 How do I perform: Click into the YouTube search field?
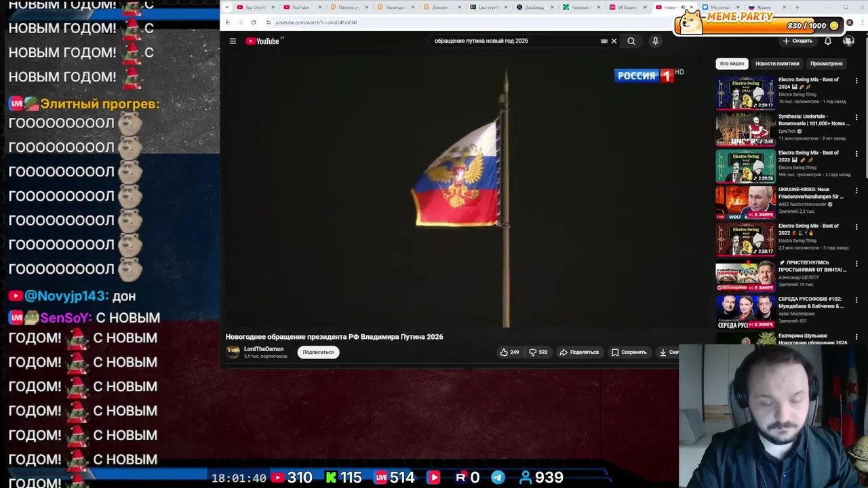(515, 41)
